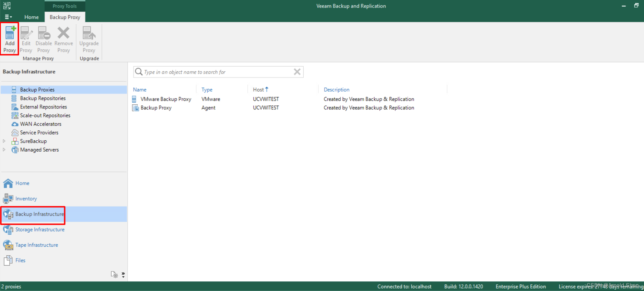Click the application icon in title bar

pyautogui.click(x=7, y=5)
